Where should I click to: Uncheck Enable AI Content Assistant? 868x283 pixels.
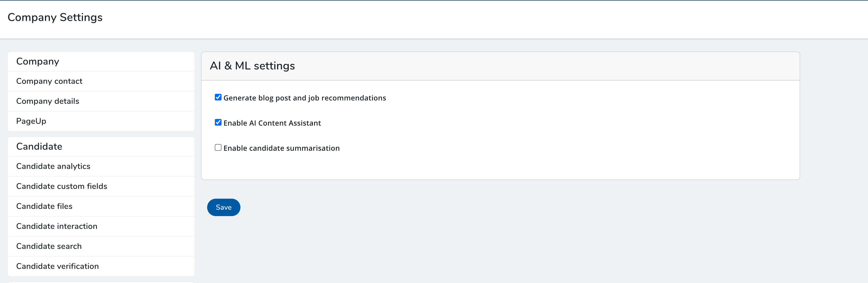tap(218, 123)
